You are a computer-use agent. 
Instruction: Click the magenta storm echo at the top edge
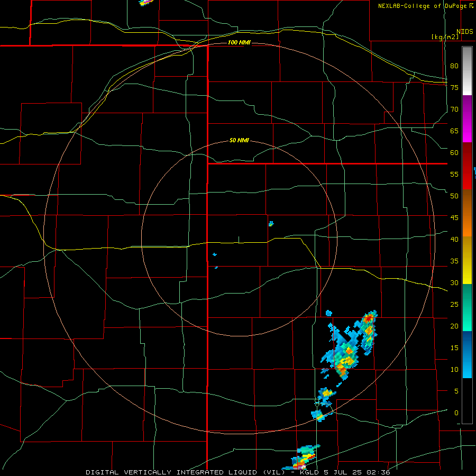pos(146,2)
